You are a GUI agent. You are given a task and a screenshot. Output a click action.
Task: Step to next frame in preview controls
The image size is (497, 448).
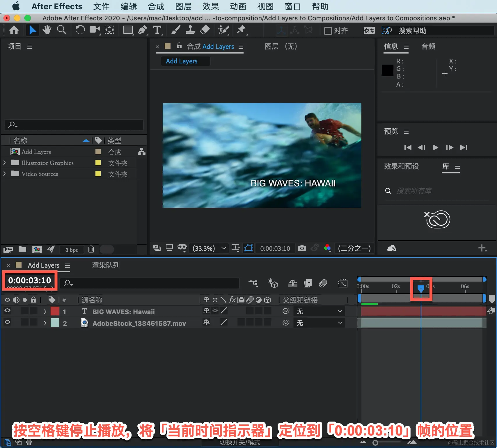(x=450, y=147)
